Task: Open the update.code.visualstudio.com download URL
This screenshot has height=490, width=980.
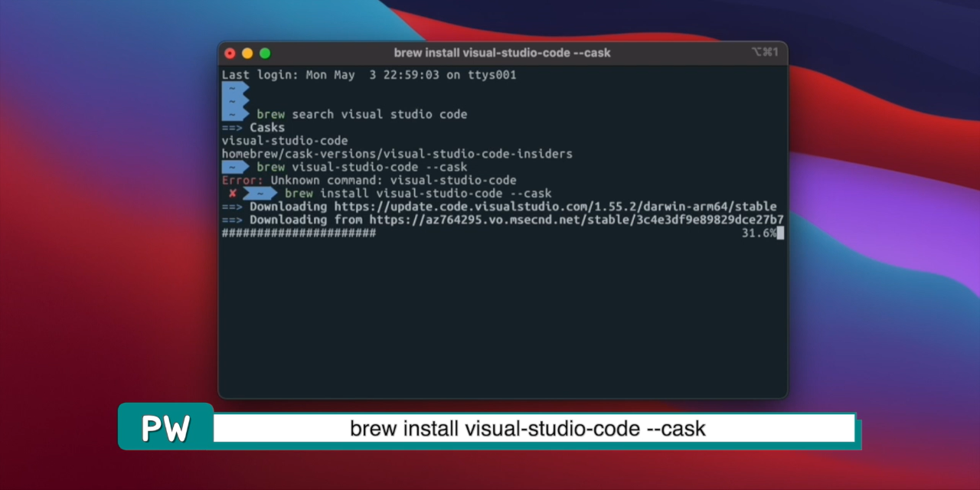Action: coord(555,207)
